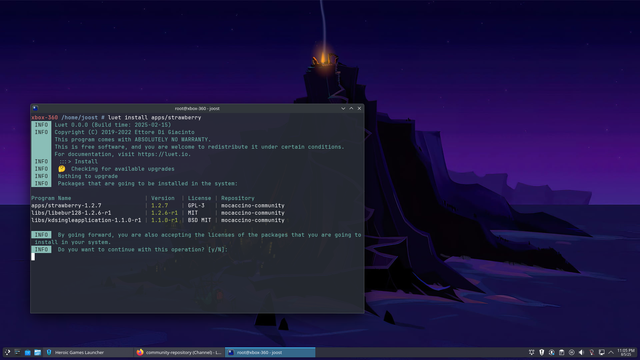Open the clipboard tray icon
This screenshot has height=360, width=640.
[562, 352]
